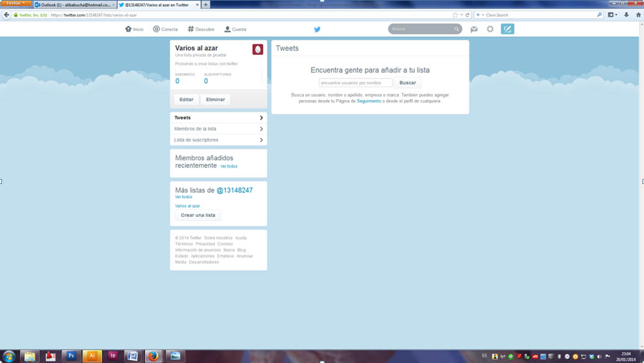This screenshot has width=644, height=363.
Task: Open Firefox new tab plus button
Action: pos(206,4)
